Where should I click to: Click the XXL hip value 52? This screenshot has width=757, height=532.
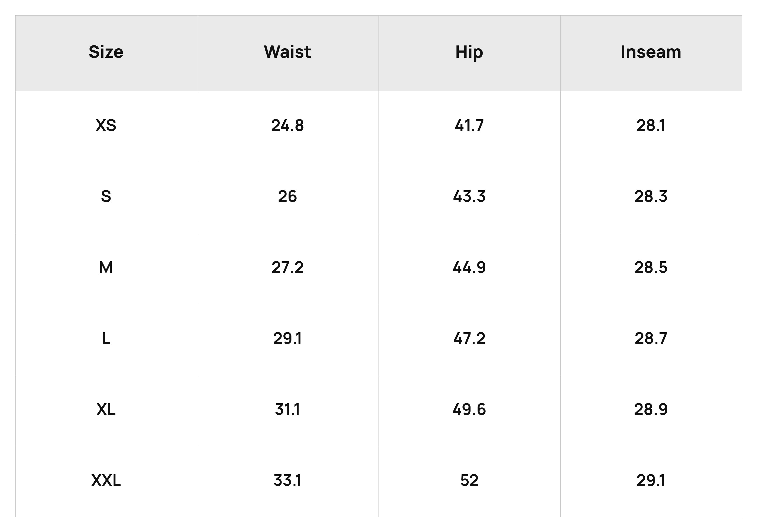[469, 481]
